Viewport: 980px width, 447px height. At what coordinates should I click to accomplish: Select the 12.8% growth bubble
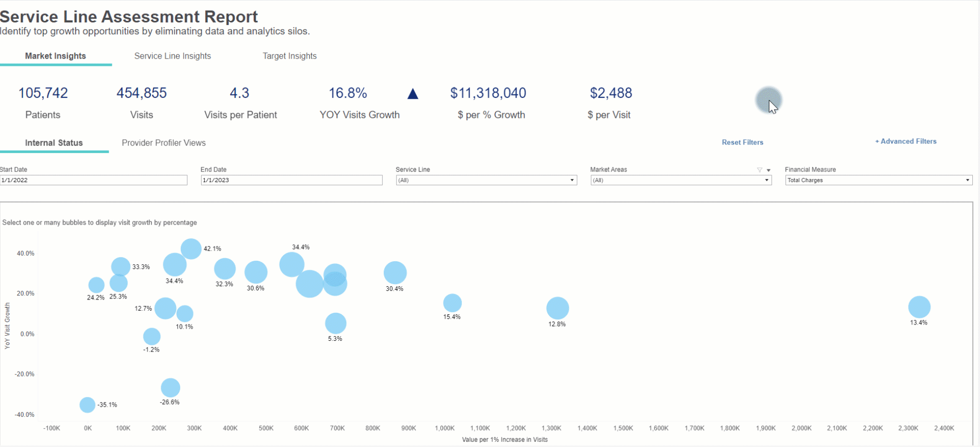pos(557,308)
